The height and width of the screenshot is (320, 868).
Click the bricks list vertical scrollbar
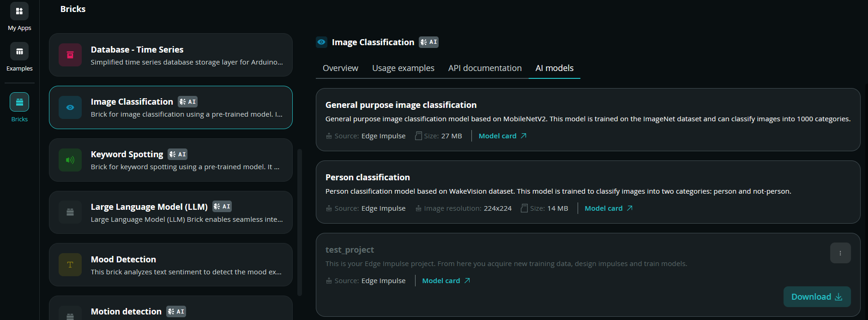(x=300, y=222)
